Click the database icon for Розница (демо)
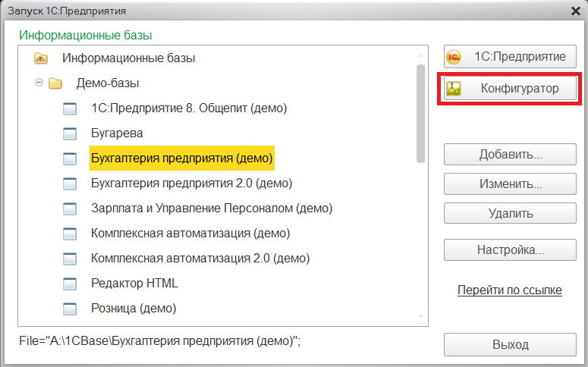The image size is (588, 367). (x=70, y=309)
